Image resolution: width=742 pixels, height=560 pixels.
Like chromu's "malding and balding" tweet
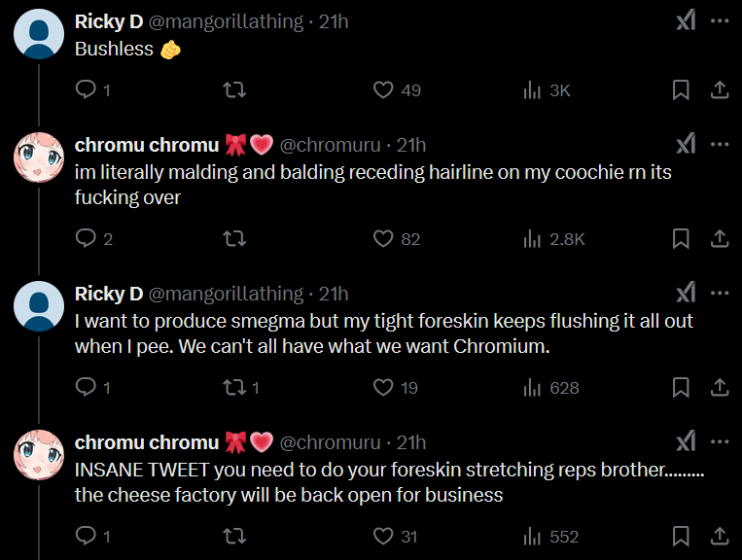click(383, 239)
